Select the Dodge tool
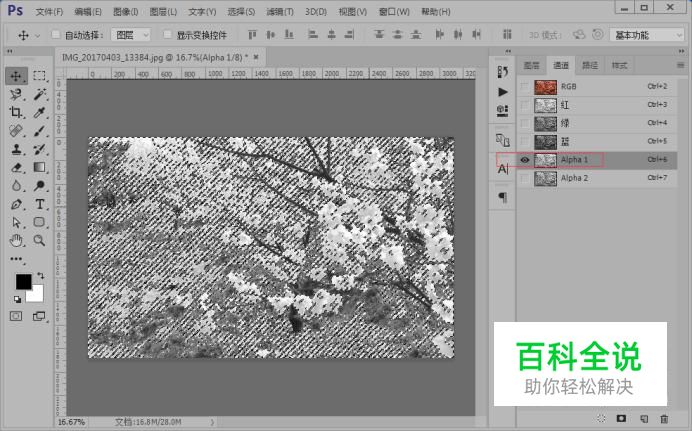Viewport: 692px width, 431px height. 39,186
